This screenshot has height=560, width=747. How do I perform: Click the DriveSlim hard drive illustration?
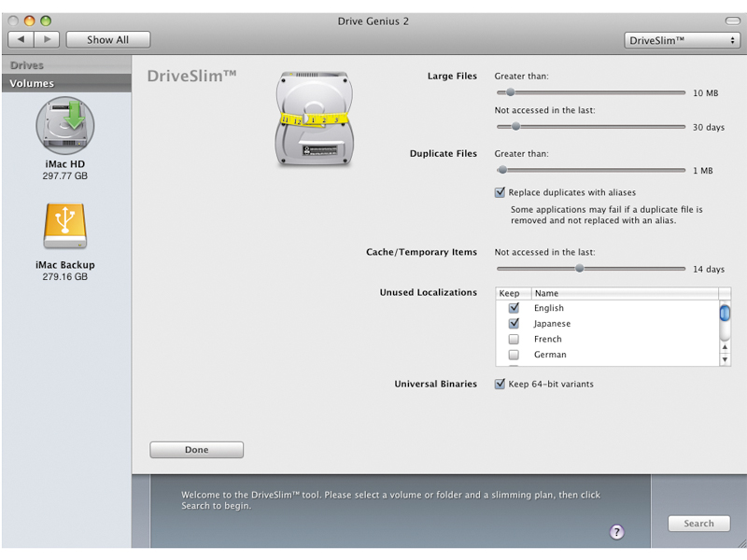pos(315,119)
